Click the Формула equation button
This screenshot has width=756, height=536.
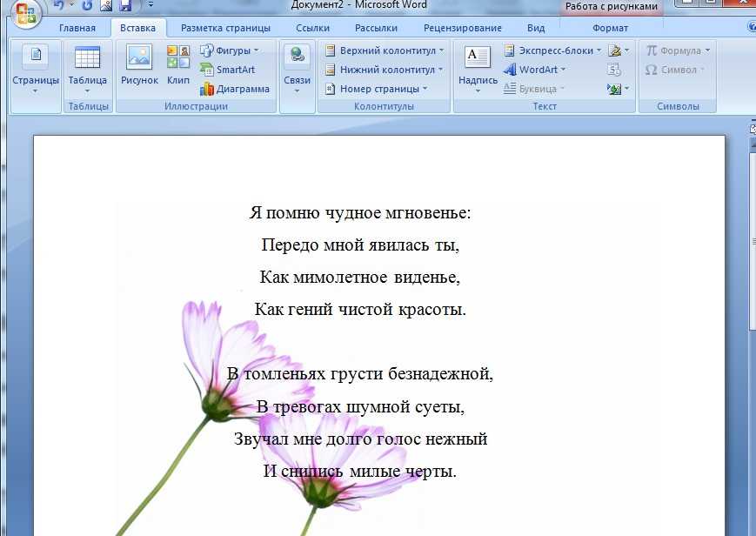tap(678, 50)
